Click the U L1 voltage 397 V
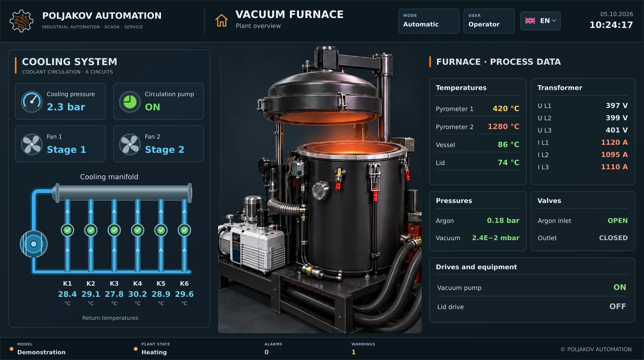Screen dimensions: 644x360 (617, 106)
